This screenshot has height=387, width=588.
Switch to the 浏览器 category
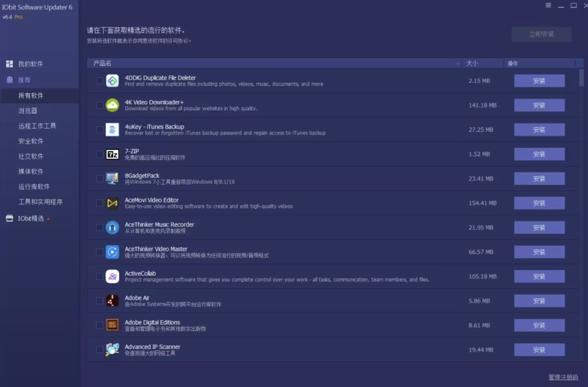pos(28,111)
